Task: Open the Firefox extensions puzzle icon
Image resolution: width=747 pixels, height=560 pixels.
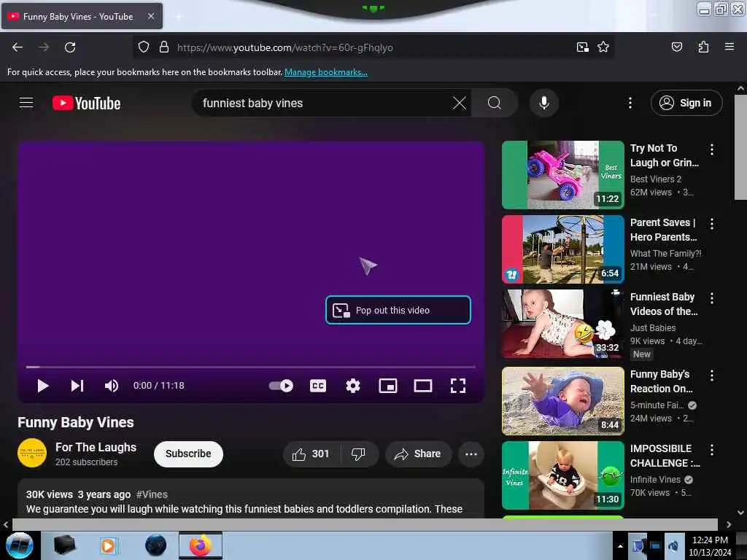Action: tap(703, 47)
